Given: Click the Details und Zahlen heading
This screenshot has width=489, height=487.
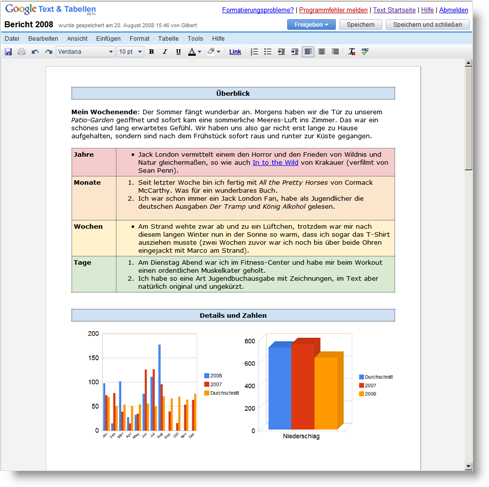Looking at the screenshot, I should (x=233, y=315).
